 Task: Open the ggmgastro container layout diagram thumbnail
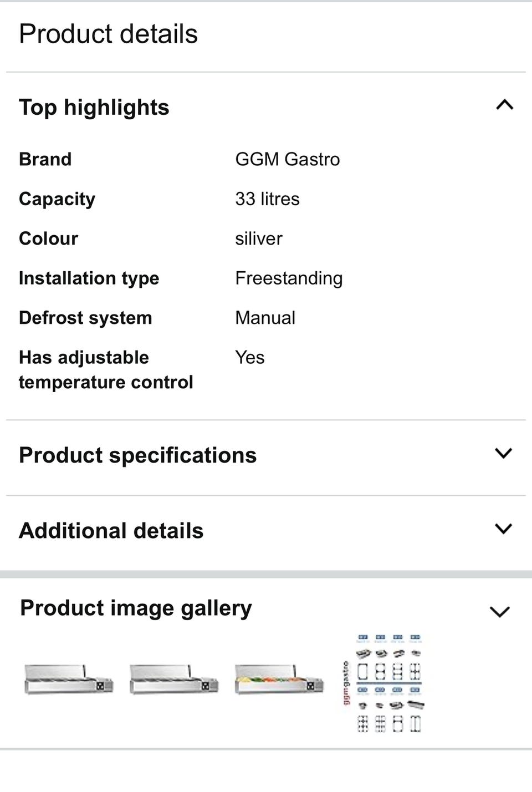coord(384,683)
